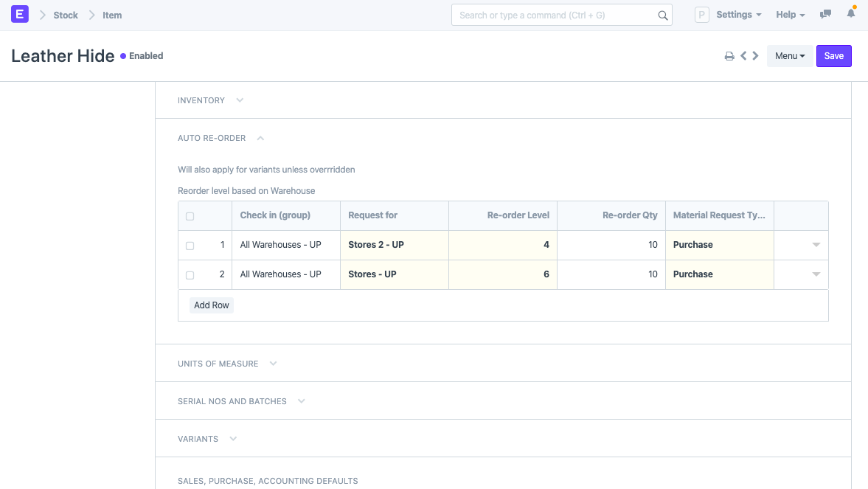The height and width of the screenshot is (489, 868).
Task: Click the user avatar P icon
Action: click(x=701, y=15)
